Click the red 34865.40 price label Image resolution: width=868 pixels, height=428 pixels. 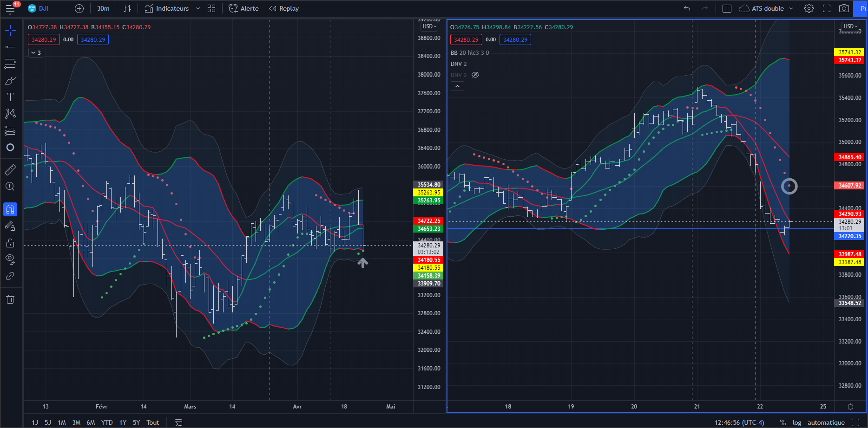(849, 157)
